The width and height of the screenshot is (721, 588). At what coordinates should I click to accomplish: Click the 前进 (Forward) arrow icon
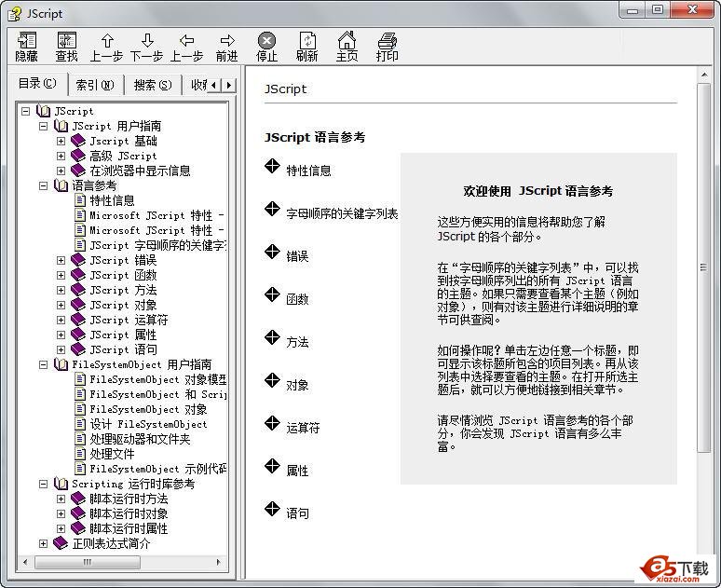tap(227, 40)
